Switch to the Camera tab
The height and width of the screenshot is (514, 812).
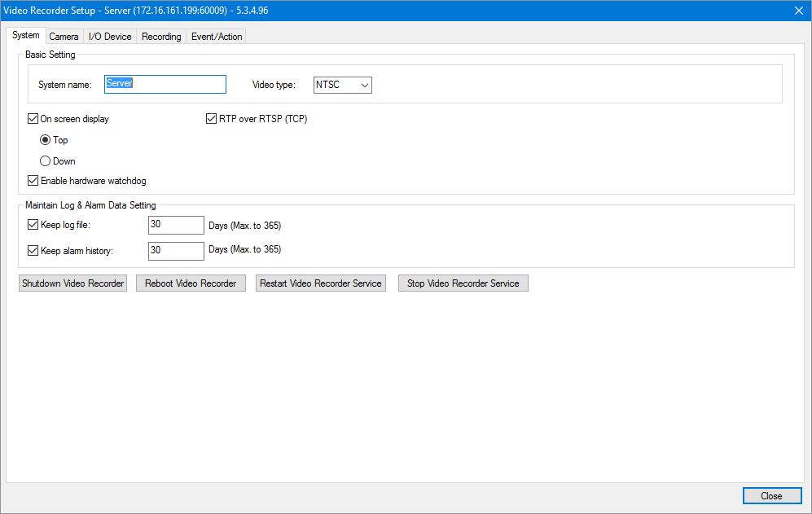(x=64, y=37)
